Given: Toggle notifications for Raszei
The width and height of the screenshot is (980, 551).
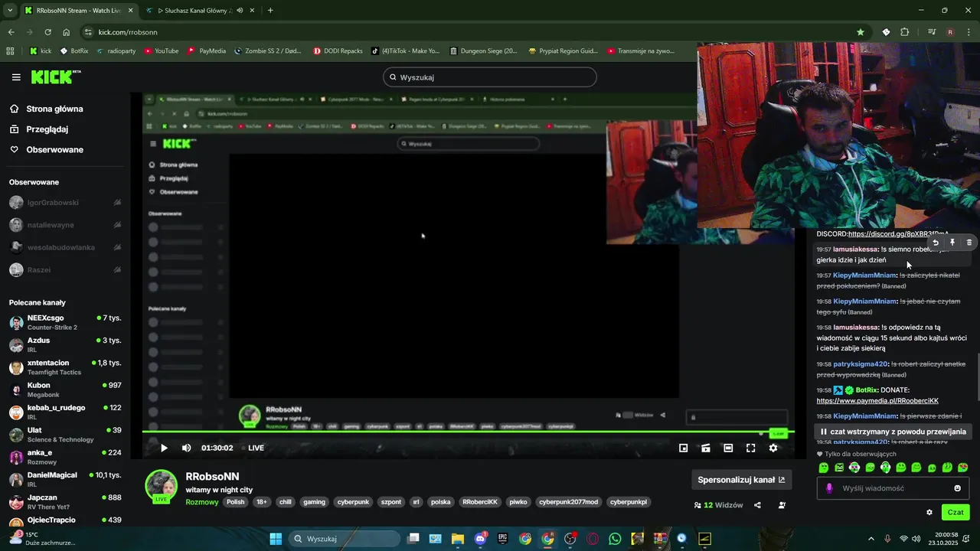Looking at the screenshot, I should pyautogui.click(x=117, y=270).
